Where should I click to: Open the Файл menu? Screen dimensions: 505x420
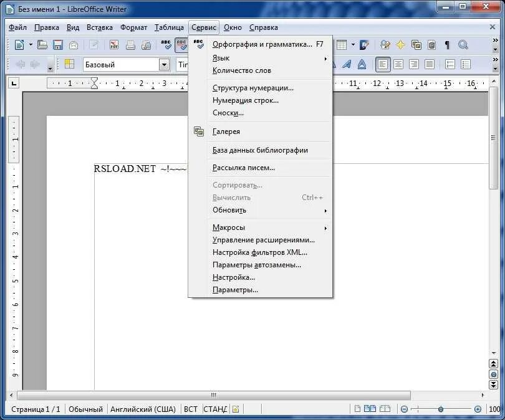click(x=17, y=27)
